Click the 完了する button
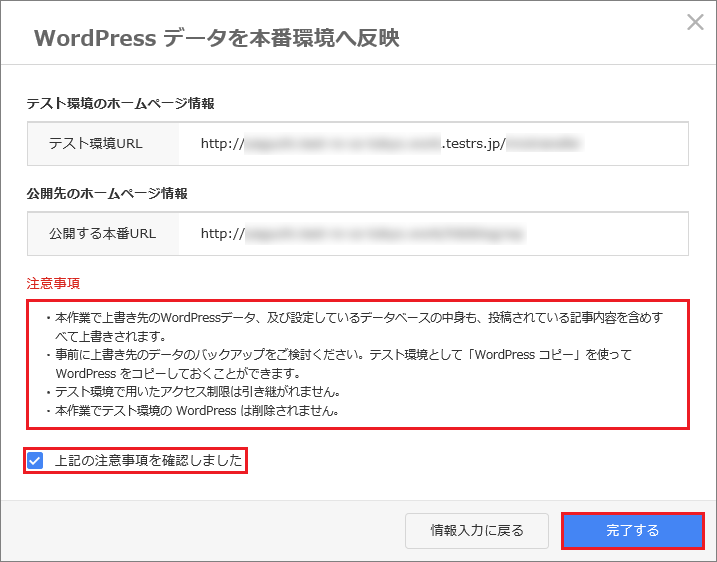Viewport: 717px width, 562px height. [x=632, y=530]
